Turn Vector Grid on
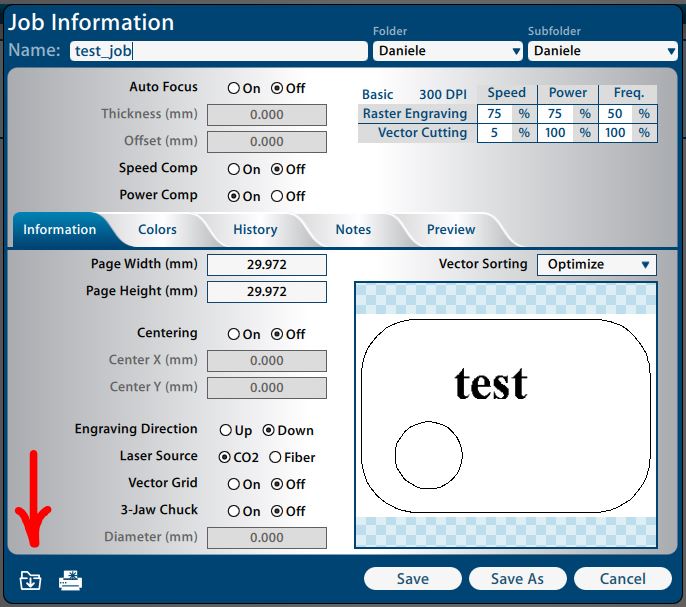This screenshot has height=607, width=686. coord(234,484)
